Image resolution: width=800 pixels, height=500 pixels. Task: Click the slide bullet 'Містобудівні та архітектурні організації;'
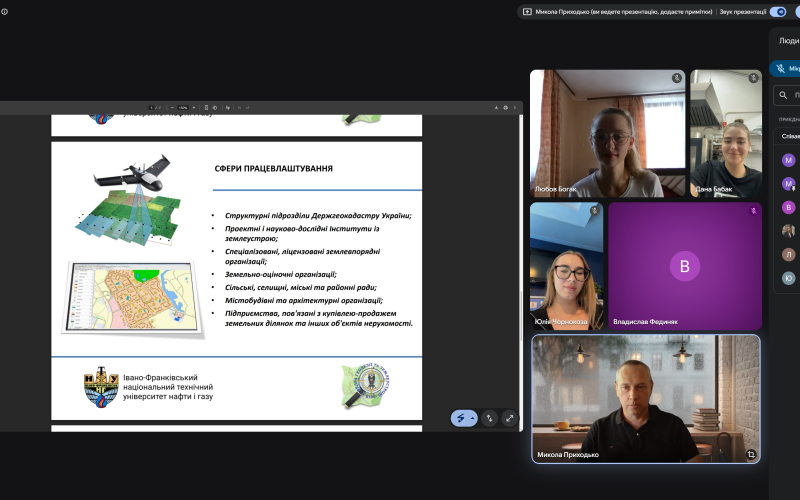(304, 301)
